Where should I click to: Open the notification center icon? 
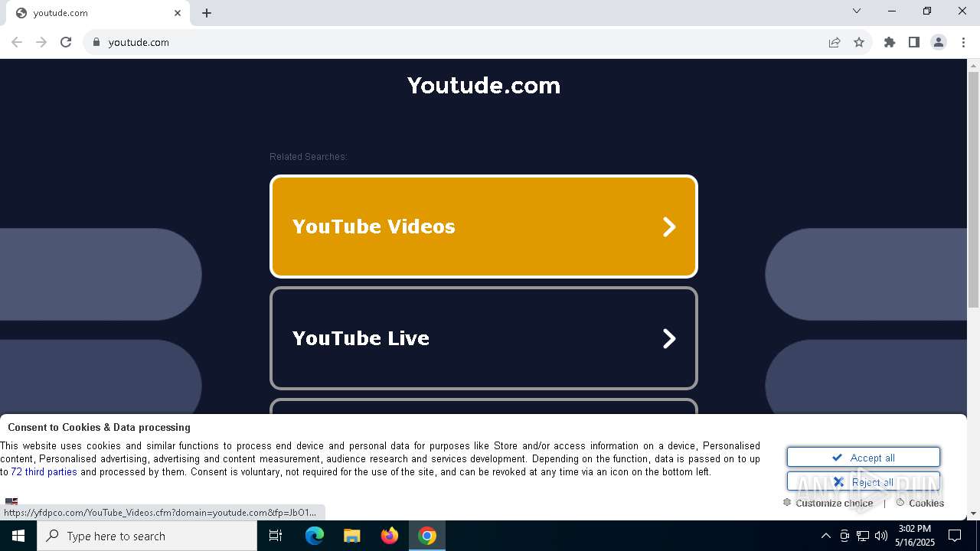955,536
